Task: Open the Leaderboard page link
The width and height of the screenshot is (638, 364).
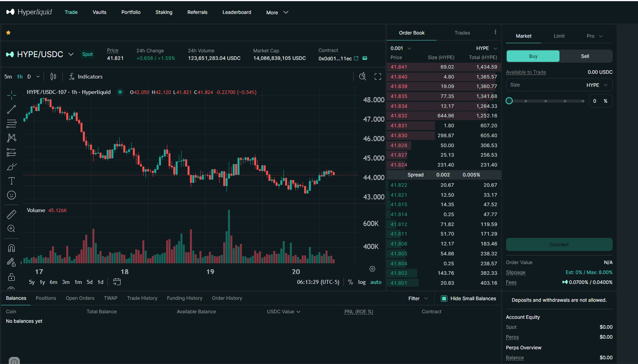Action: [x=237, y=12]
